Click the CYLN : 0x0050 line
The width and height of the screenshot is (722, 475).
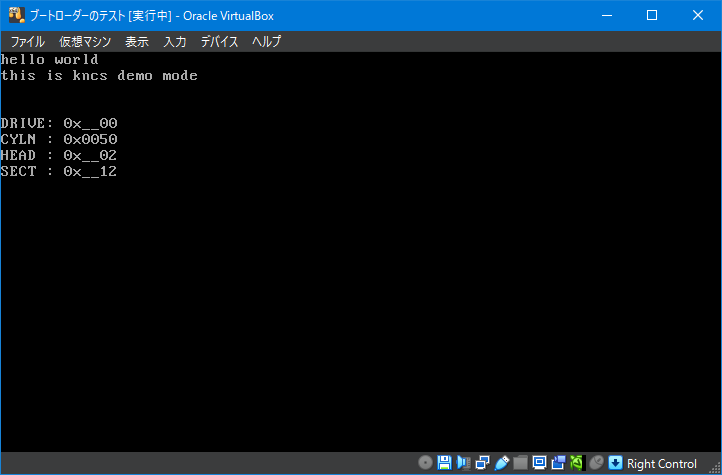coord(59,139)
